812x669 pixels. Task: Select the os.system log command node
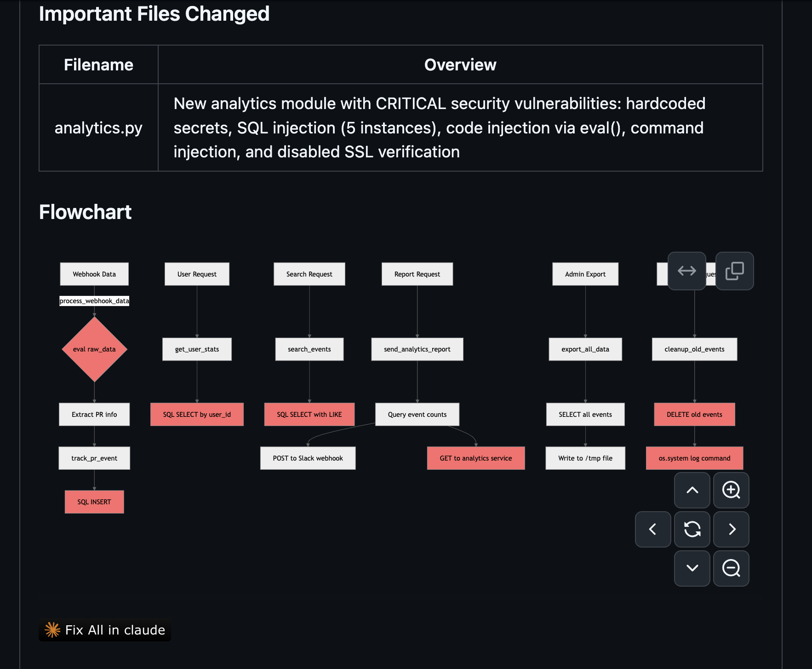click(694, 458)
